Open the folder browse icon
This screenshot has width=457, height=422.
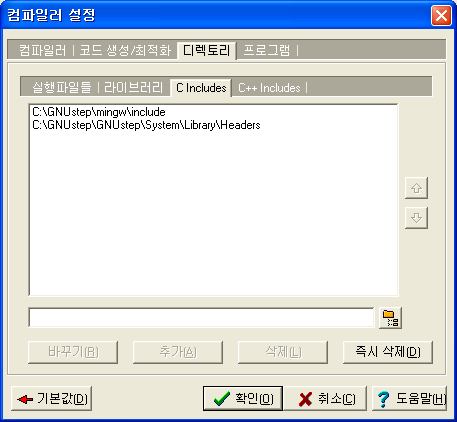coord(390,318)
